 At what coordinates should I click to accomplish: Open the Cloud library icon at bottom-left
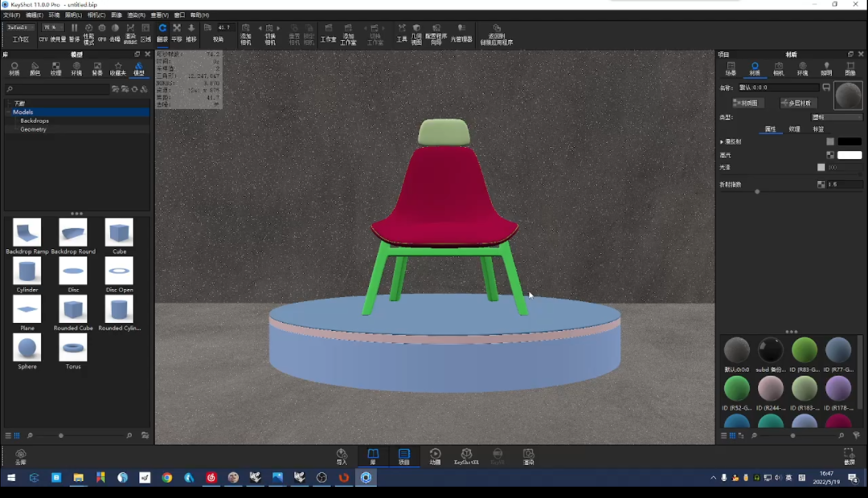tap(20, 456)
